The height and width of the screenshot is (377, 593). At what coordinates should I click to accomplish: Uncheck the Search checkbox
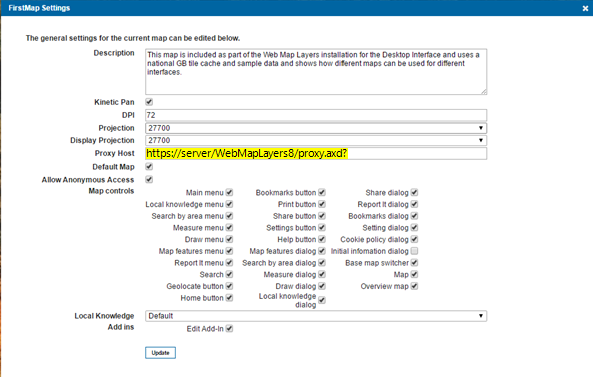tap(229, 274)
